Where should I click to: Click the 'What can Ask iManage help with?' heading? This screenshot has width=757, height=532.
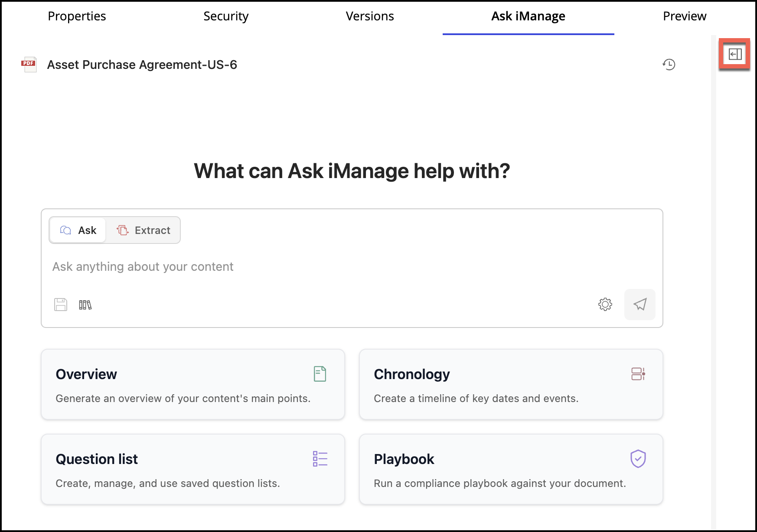click(x=352, y=171)
